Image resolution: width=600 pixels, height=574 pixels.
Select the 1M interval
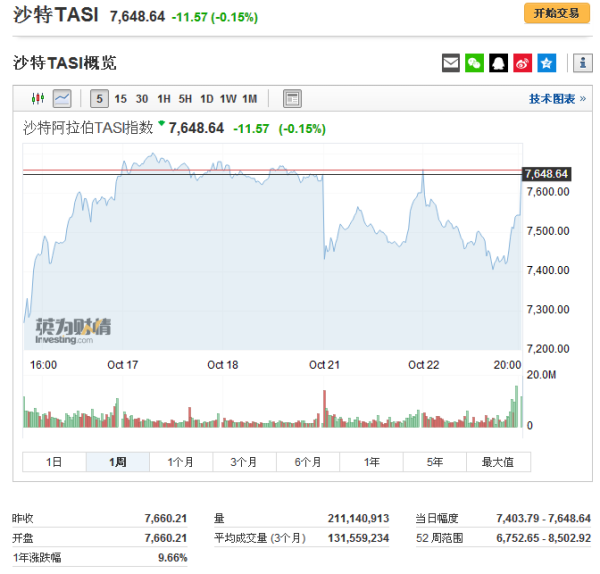[249, 99]
